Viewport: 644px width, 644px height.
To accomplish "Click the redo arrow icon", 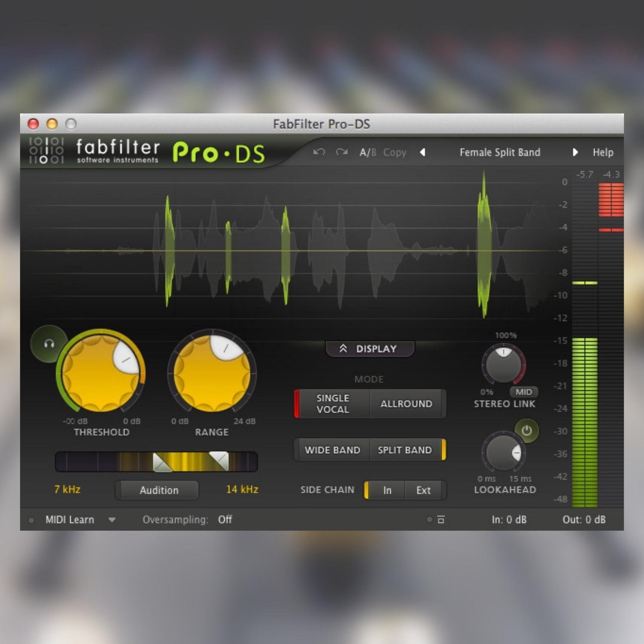I will 342,152.
